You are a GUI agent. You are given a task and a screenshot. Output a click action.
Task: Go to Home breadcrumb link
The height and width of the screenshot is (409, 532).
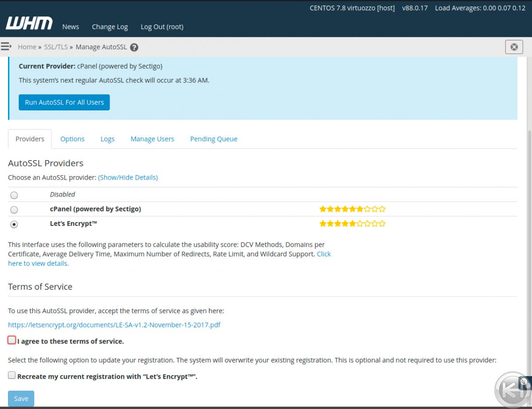point(27,47)
